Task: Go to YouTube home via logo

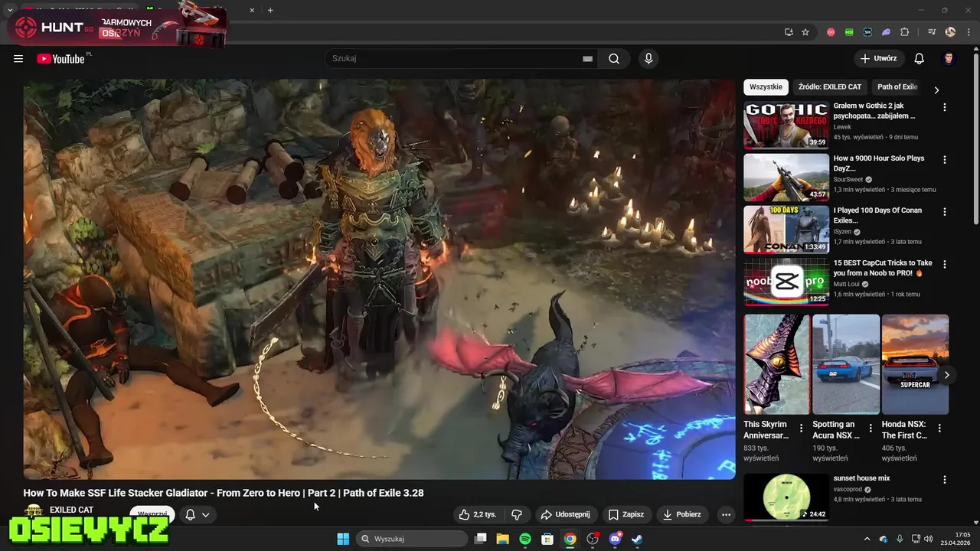Action: [x=60, y=59]
